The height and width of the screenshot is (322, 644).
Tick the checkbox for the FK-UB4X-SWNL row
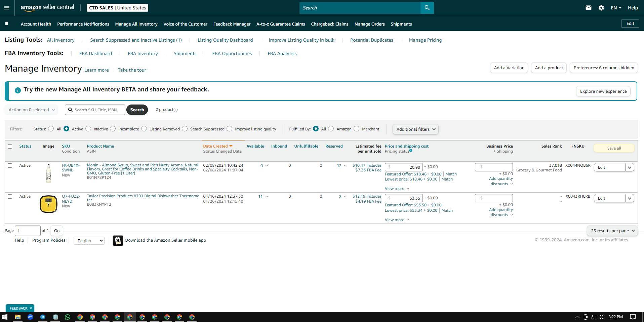point(10,165)
